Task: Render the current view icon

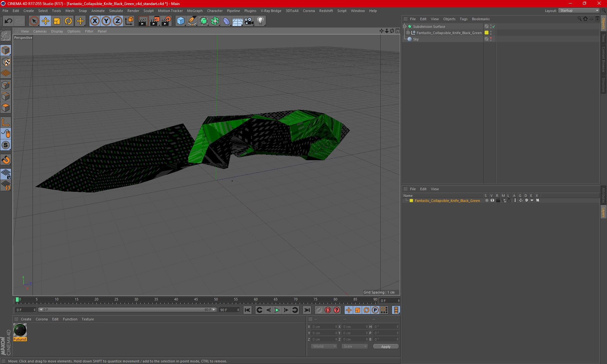Action: pos(143,21)
